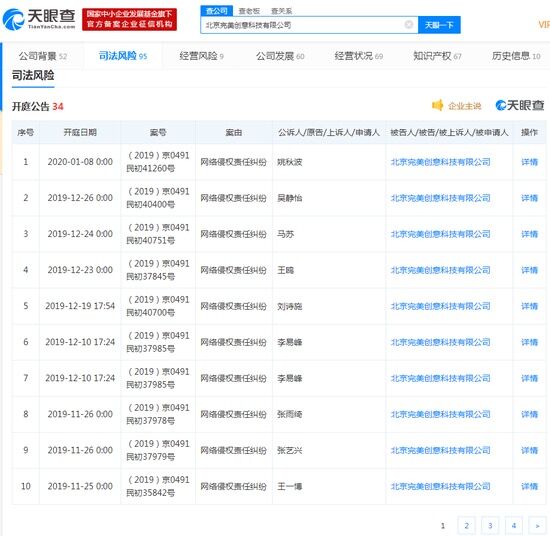This screenshot has width=550, height=536.
Task: Click the 企业主说 link
Action: point(464,106)
